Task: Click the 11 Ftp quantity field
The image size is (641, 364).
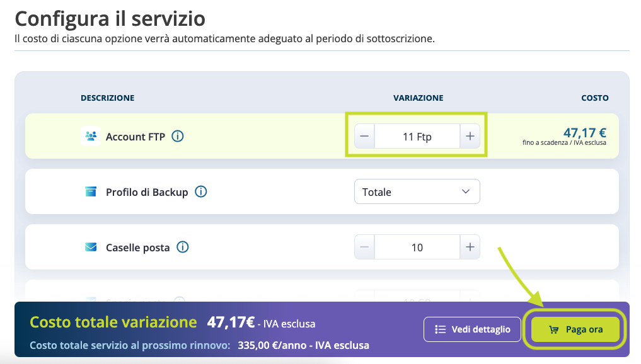Action: pos(417,136)
